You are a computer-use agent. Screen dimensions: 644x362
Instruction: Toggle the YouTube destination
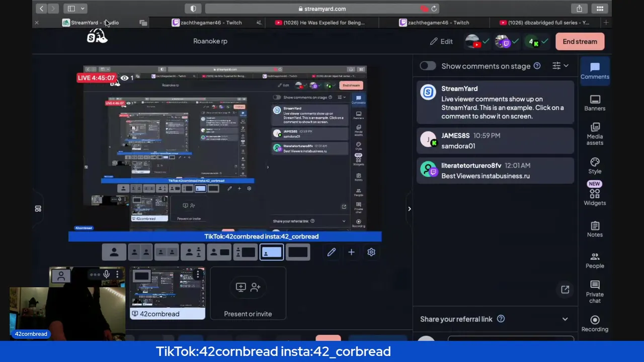(x=477, y=42)
